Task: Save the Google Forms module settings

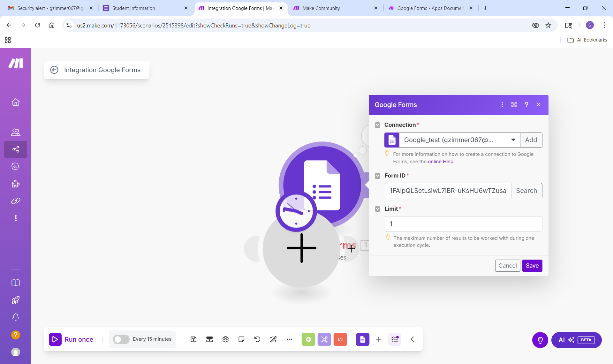Action: pyautogui.click(x=532, y=266)
